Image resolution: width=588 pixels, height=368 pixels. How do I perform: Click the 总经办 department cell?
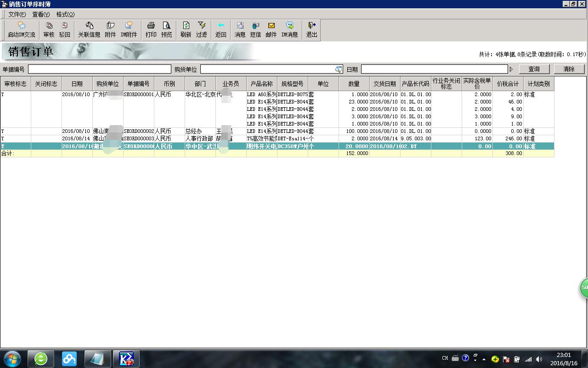(x=200, y=131)
